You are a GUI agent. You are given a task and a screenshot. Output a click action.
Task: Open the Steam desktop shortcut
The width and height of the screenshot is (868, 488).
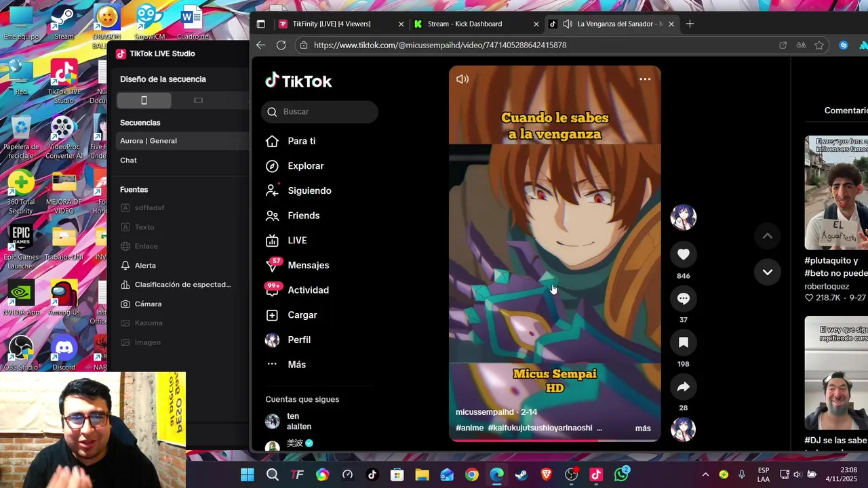coord(64,22)
